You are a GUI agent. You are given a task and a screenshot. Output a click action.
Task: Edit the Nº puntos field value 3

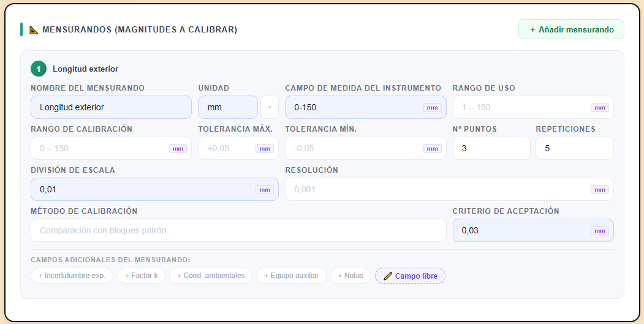[491, 148]
